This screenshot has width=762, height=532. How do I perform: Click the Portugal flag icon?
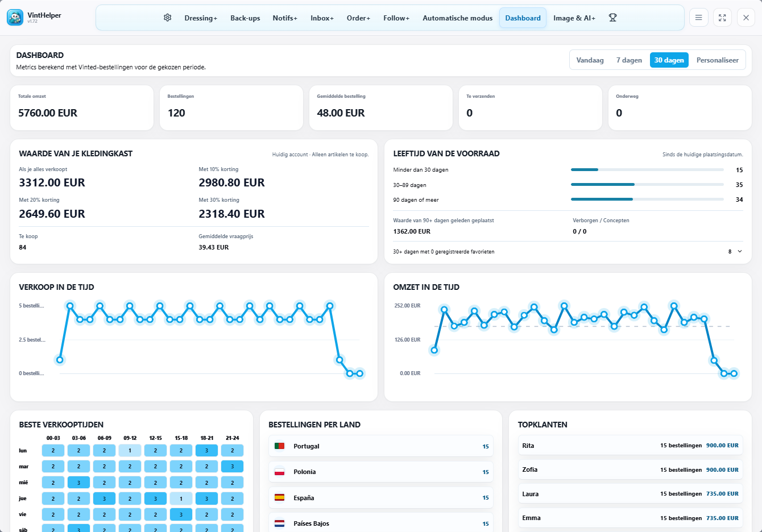coord(279,446)
